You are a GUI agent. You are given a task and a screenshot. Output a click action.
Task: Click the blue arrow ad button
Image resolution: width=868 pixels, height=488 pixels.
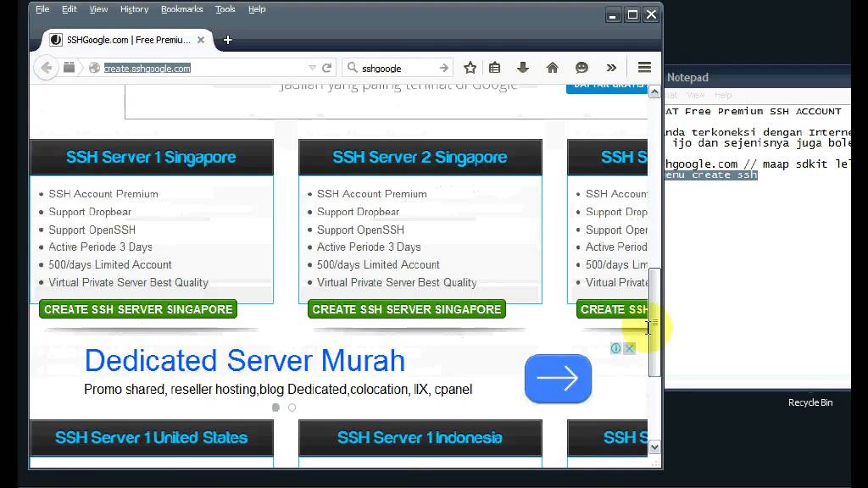tap(558, 379)
